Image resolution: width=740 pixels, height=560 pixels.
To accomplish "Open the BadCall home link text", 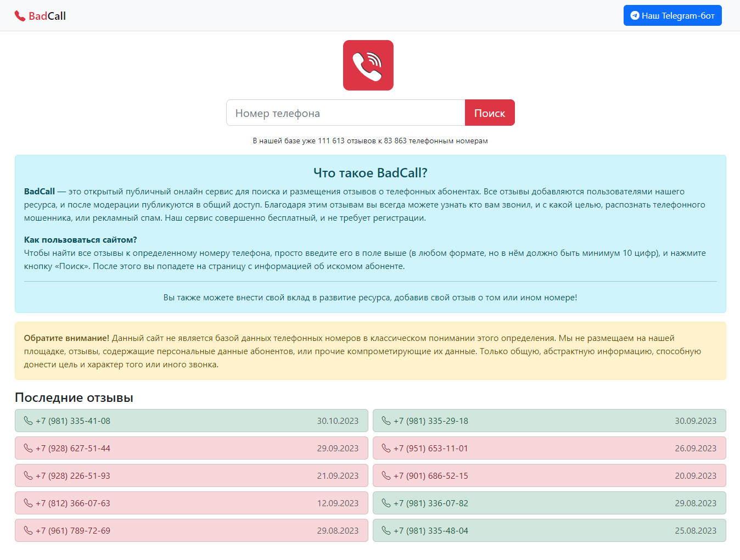I will click(x=47, y=16).
